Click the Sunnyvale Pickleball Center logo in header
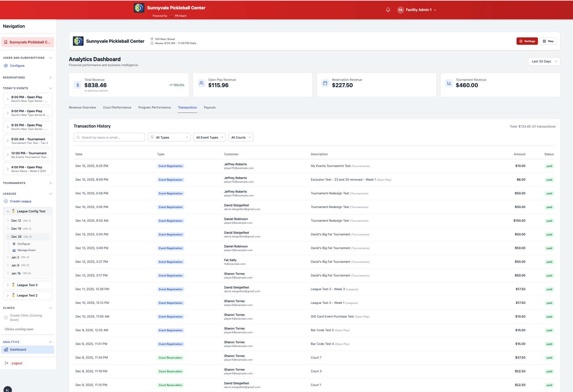This screenshot has width=573, height=392. coord(139,8)
